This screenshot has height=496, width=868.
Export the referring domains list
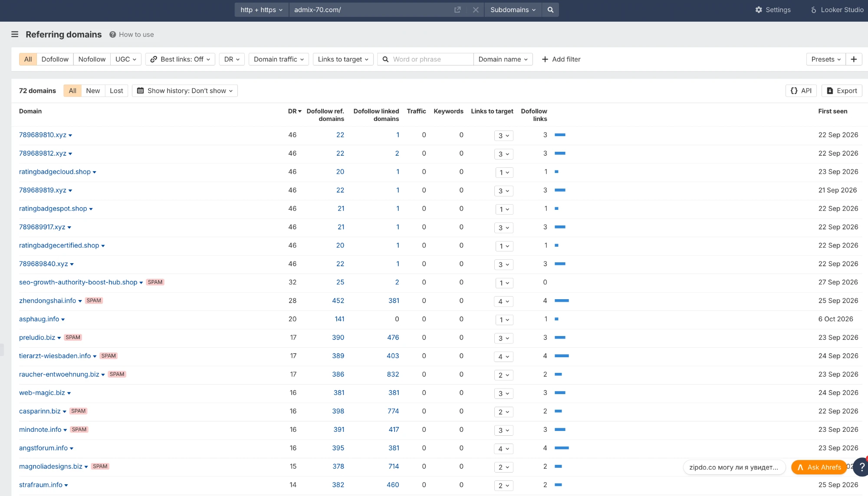point(842,91)
